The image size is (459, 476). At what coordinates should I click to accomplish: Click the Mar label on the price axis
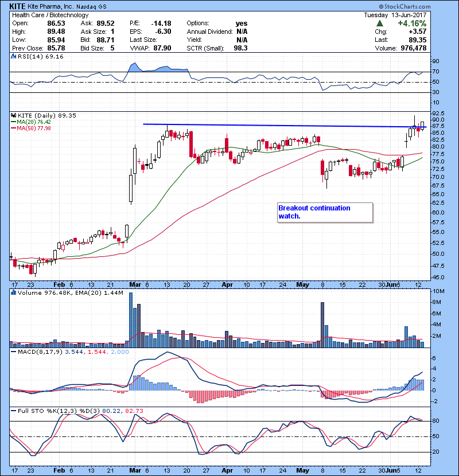pos(135,284)
